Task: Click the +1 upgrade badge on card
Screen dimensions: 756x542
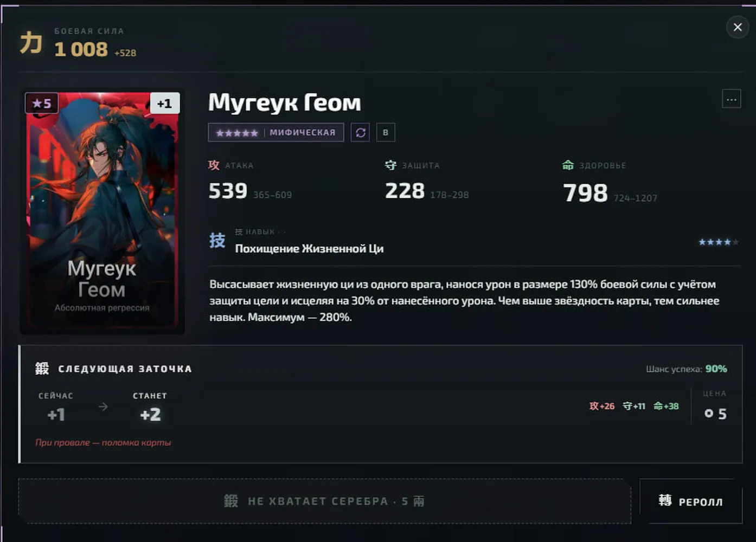Action: [164, 103]
